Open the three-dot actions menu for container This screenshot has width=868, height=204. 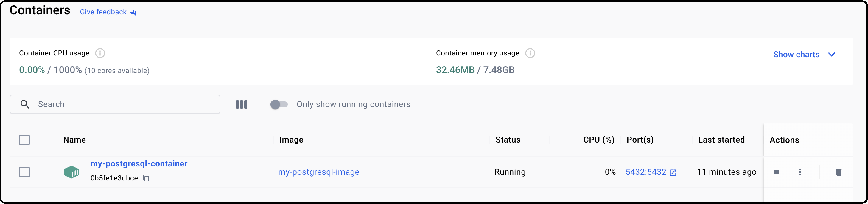(800, 172)
